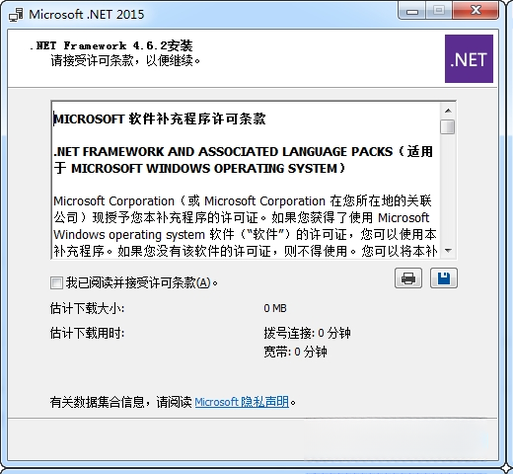This screenshot has height=474, width=513.
Task: Print the license terms
Action: click(408, 278)
